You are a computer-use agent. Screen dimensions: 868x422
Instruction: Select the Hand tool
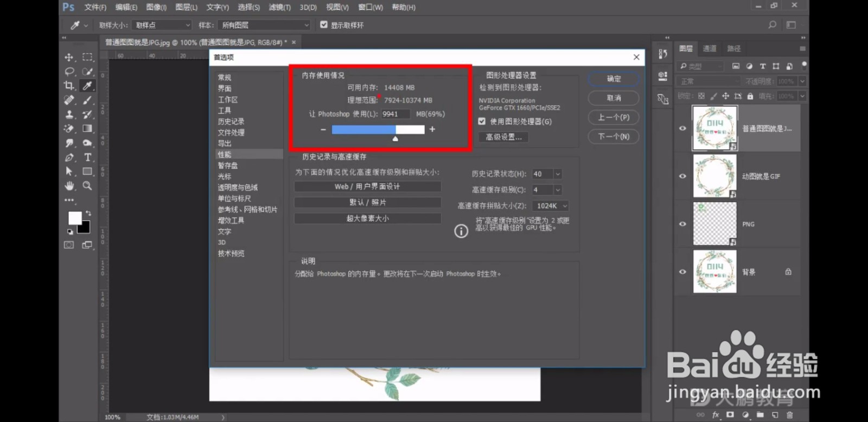[69, 186]
